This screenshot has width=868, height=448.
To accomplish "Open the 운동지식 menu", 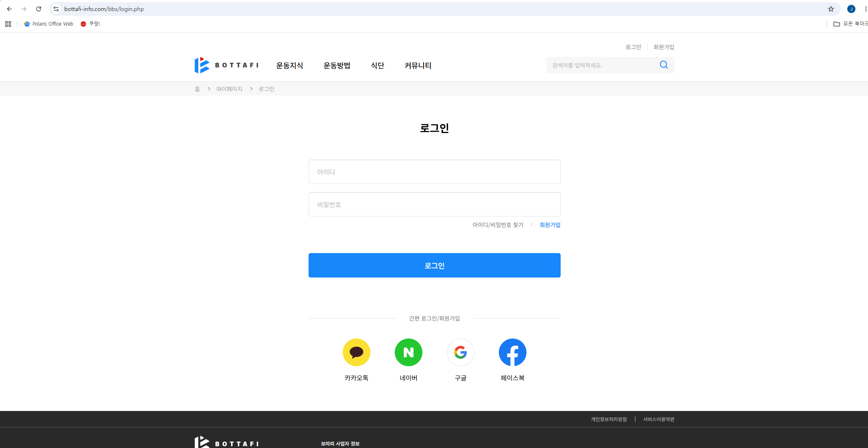I will click(289, 66).
